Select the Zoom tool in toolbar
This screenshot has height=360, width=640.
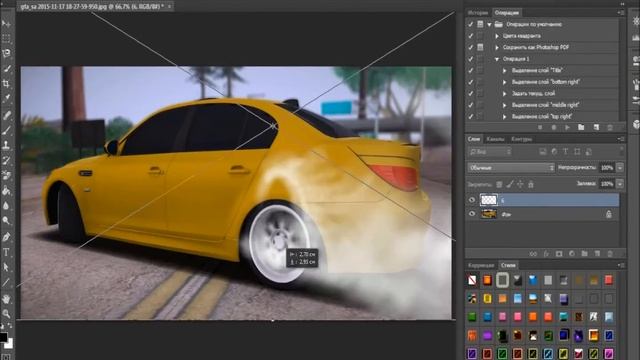tap(6, 313)
